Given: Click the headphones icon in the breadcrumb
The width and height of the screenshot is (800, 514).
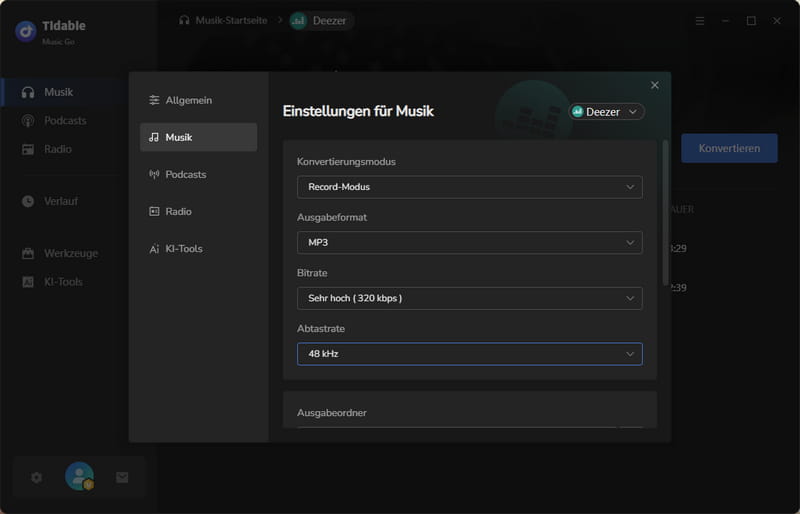Looking at the screenshot, I should 184,20.
